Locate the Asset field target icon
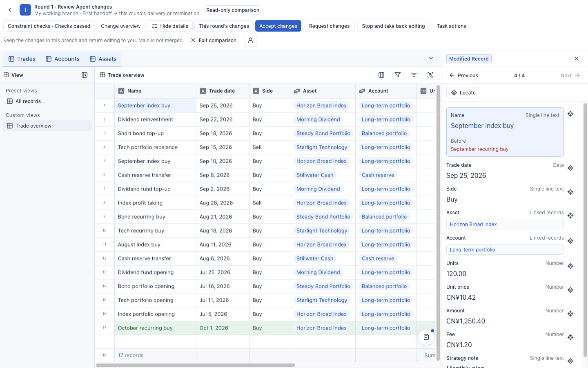Screen dimensions: 588x368 570,215
